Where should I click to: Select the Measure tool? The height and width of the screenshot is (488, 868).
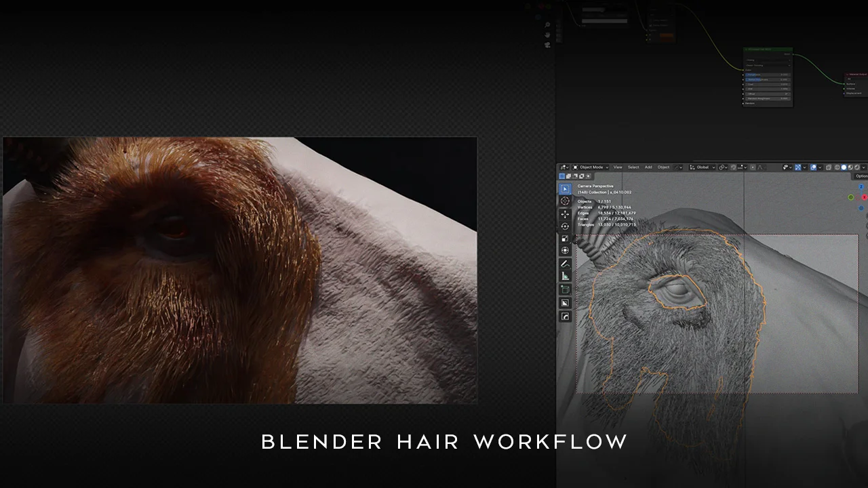[x=565, y=274]
